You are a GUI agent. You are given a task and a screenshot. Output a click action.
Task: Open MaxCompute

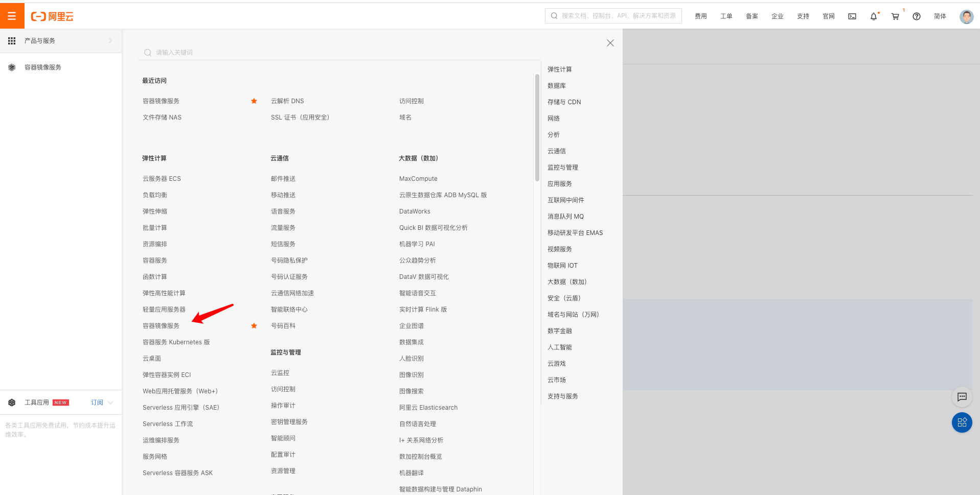(x=418, y=179)
